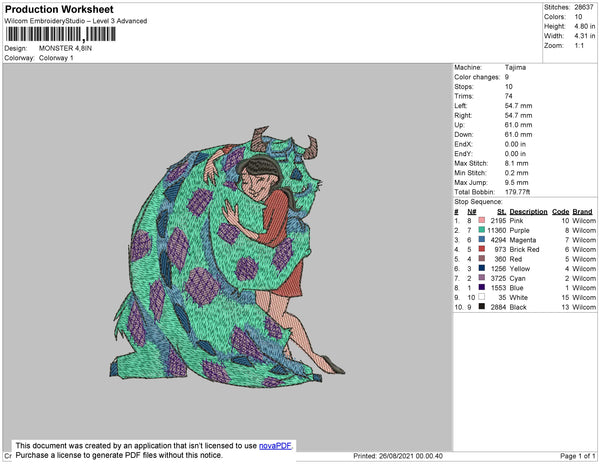The image size is (600, 464).
Task: Select stitch count 973 in Brick Red row
Action: click(x=500, y=249)
